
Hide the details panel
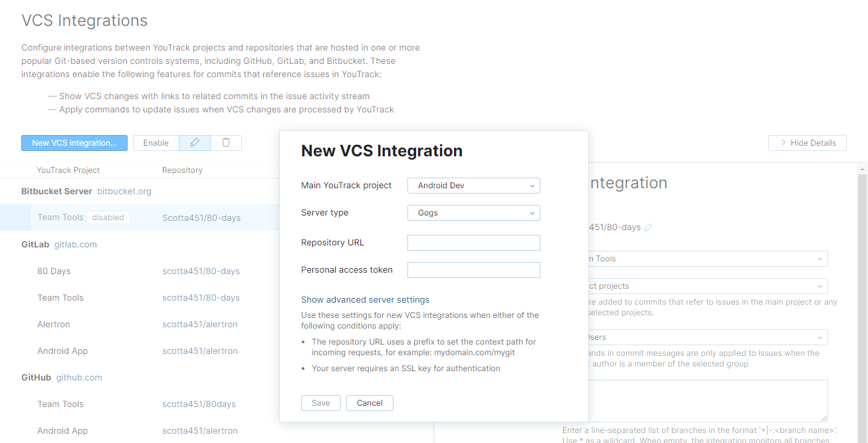point(807,143)
